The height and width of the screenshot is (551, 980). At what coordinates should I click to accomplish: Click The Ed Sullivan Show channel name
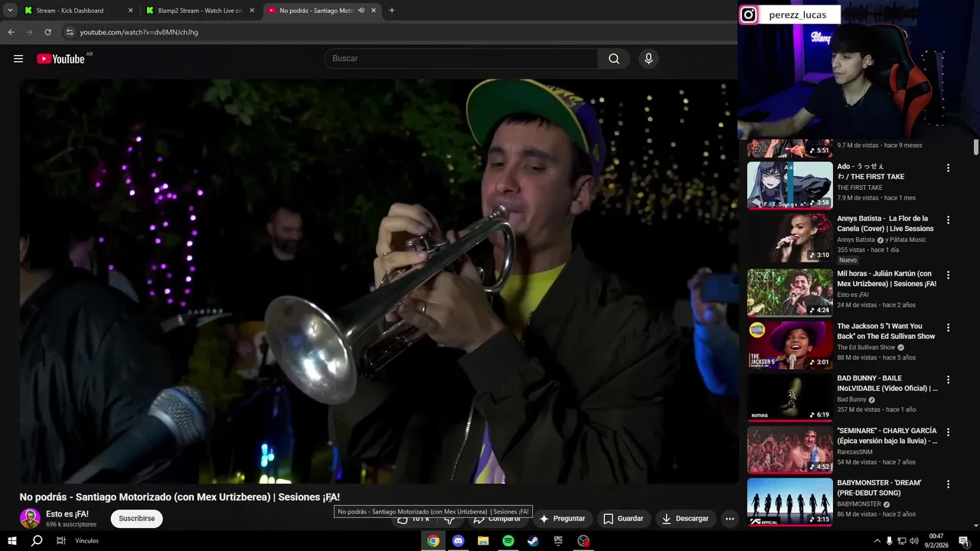click(866, 347)
